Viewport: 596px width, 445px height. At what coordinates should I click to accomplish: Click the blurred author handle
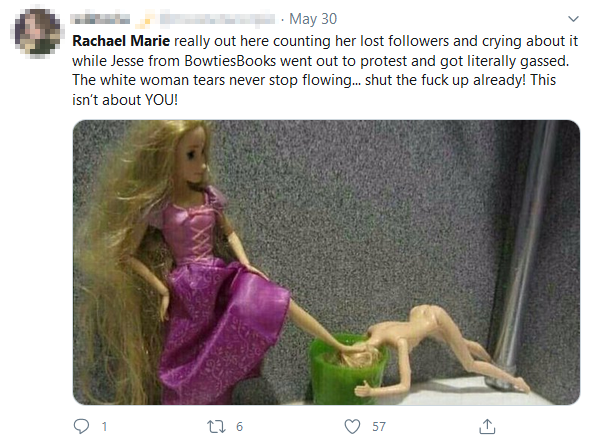tap(217, 19)
